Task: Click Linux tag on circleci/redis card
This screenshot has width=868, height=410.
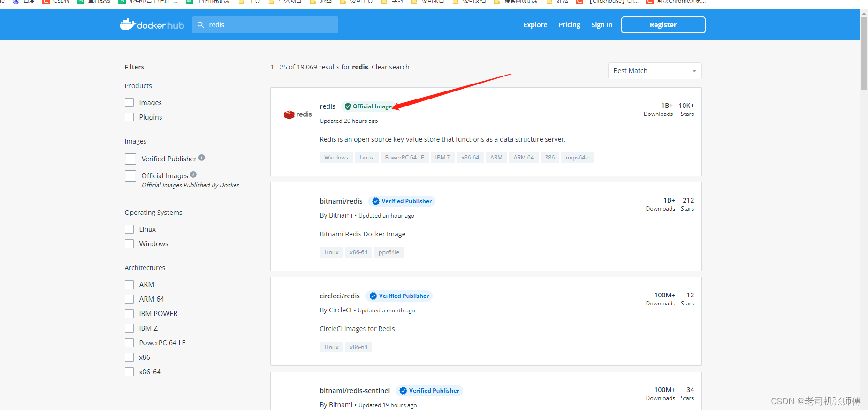Action: click(x=331, y=347)
